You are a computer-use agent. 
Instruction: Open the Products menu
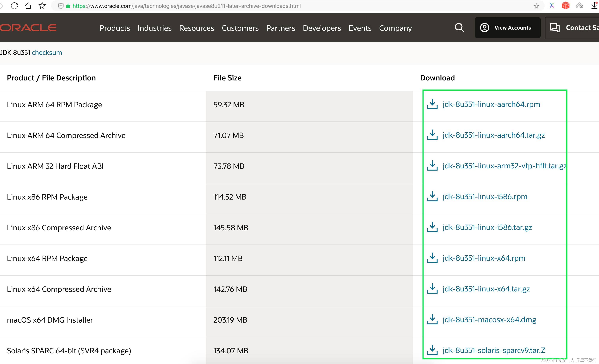click(115, 28)
